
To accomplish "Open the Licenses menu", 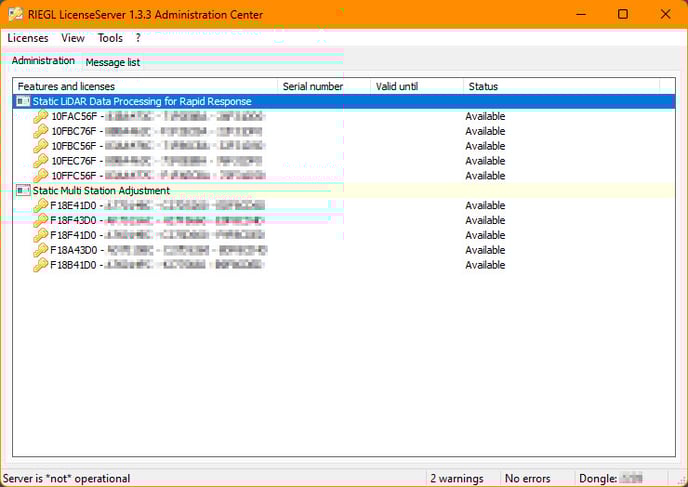I will [28, 38].
